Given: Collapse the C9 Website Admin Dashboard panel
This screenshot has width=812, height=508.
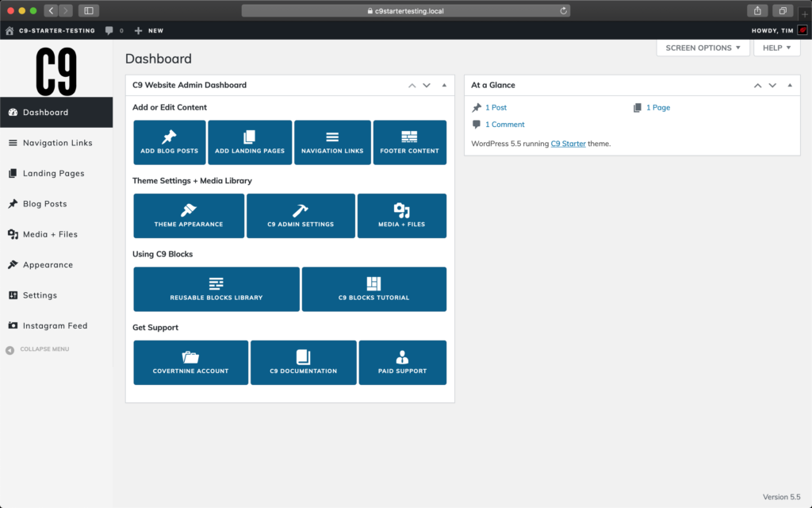Looking at the screenshot, I should (x=444, y=85).
